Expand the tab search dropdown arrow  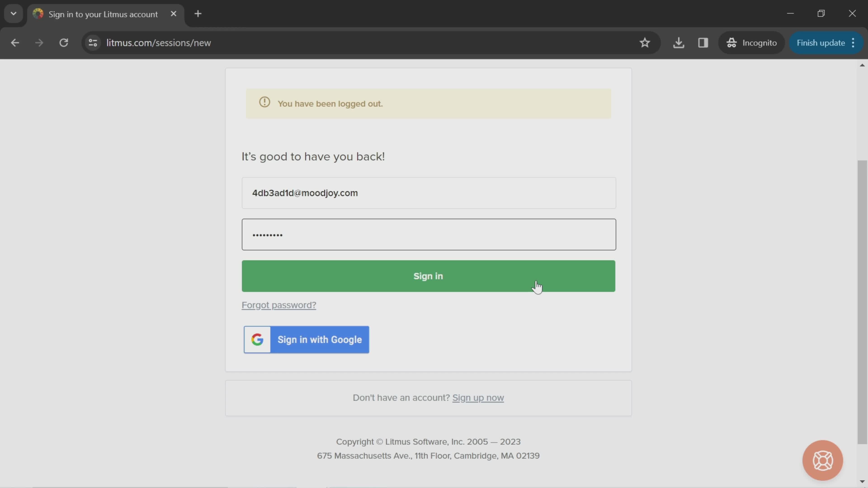(x=14, y=14)
